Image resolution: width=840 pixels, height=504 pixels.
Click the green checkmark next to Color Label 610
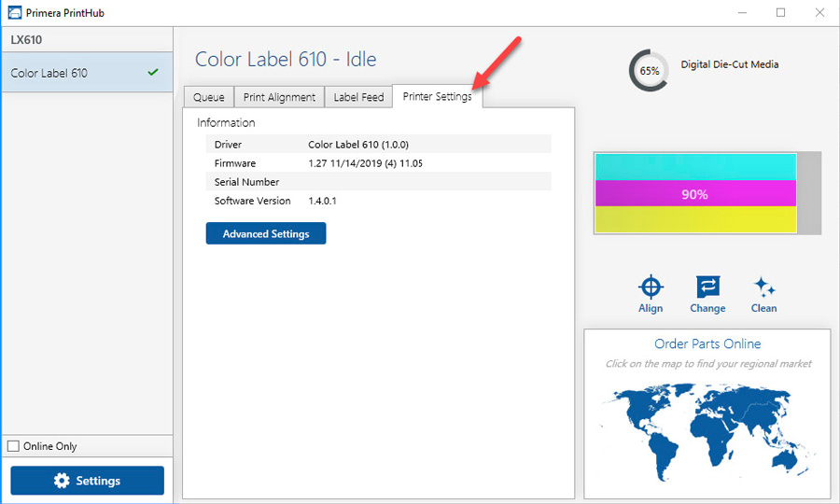pyautogui.click(x=153, y=72)
